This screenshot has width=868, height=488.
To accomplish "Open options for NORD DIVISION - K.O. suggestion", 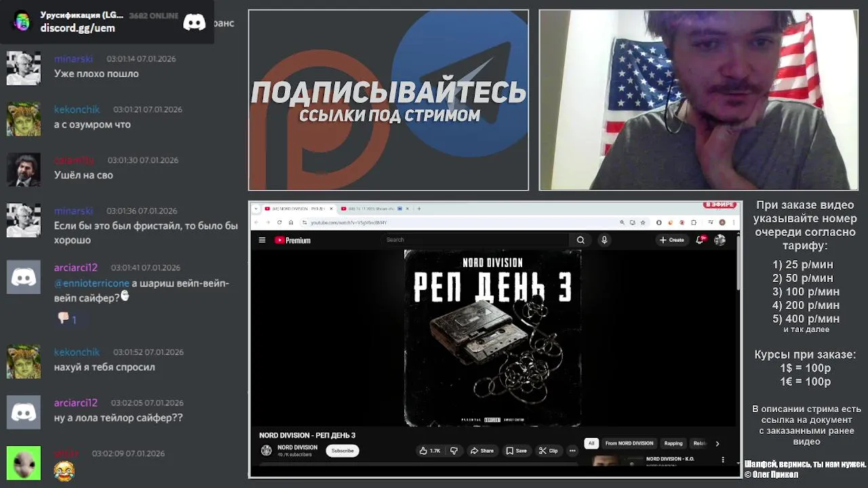I will pyautogui.click(x=722, y=460).
